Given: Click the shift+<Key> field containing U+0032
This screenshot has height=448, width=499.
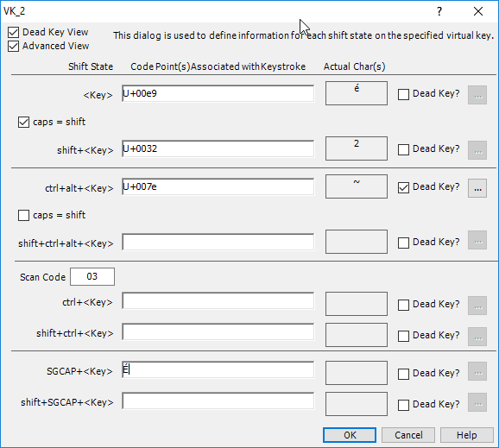Looking at the screenshot, I should point(218,148).
